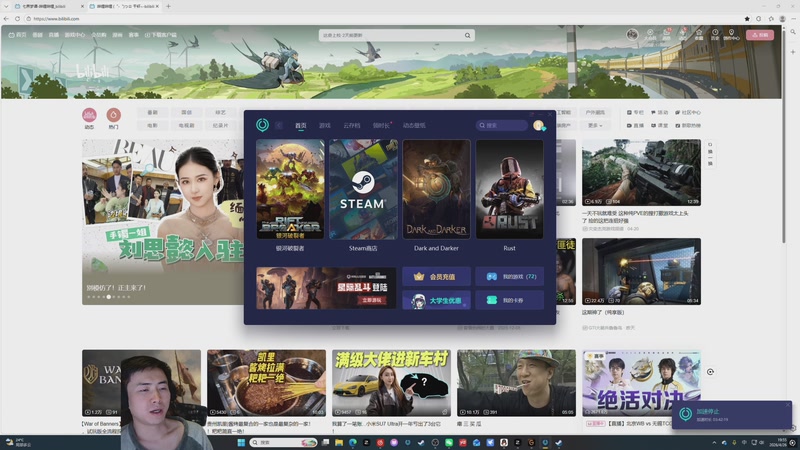Viewport: 800px width, 450px height.
Task: Click 会员充值 button in accelerator
Action: [x=436, y=277]
